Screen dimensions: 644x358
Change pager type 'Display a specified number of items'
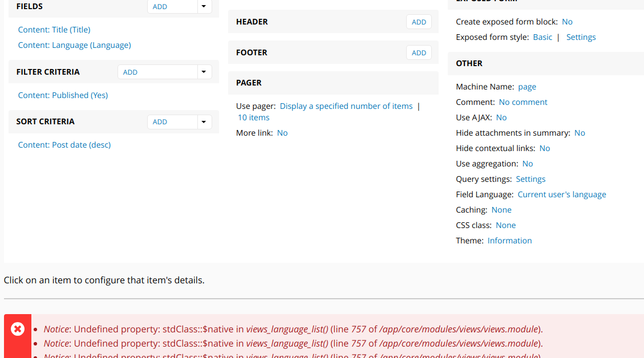[346, 105]
